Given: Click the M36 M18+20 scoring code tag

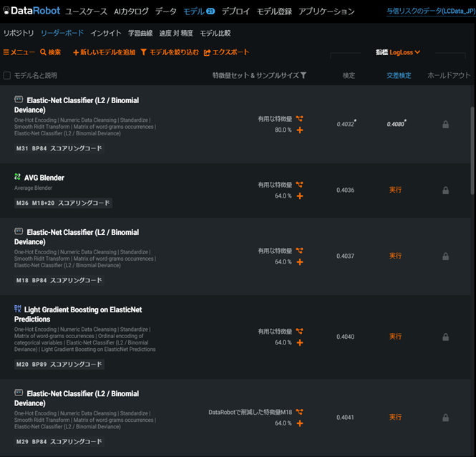Looking at the screenshot, I should point(63,203).
